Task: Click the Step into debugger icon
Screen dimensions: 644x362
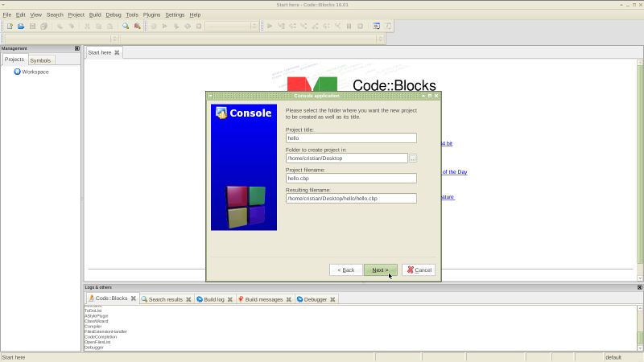Action: (304, 26)
